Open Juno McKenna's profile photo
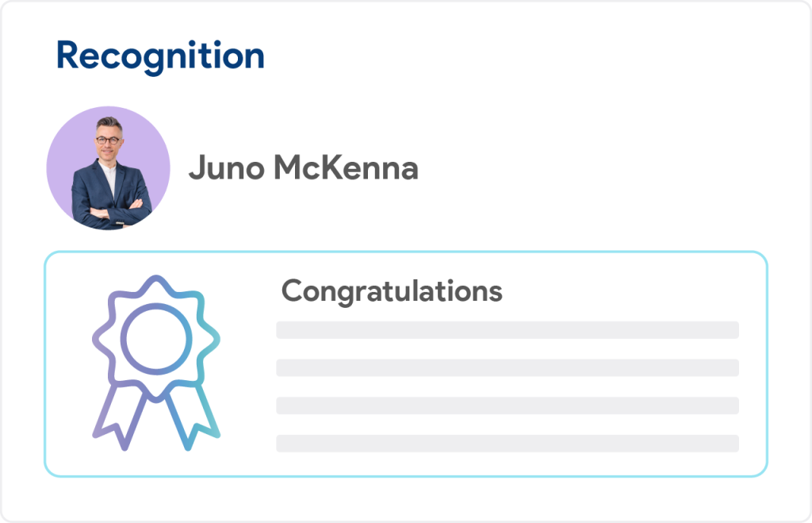 point(108,168)
